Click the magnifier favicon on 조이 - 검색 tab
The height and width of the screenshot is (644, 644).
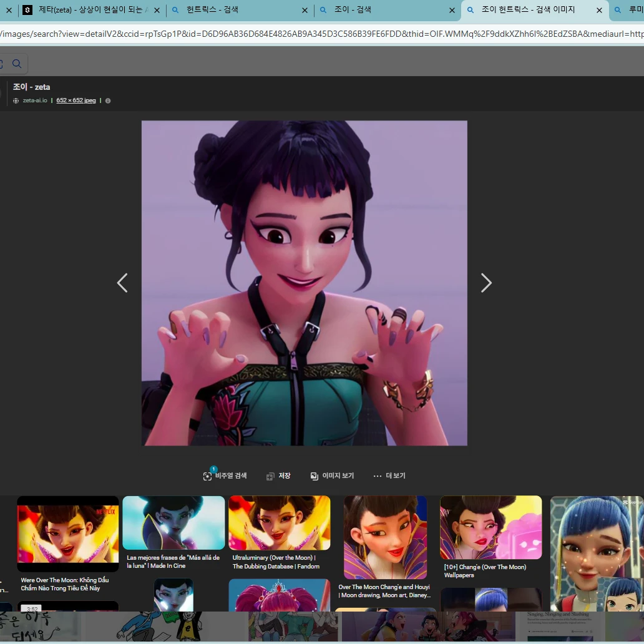click(323, 10)
